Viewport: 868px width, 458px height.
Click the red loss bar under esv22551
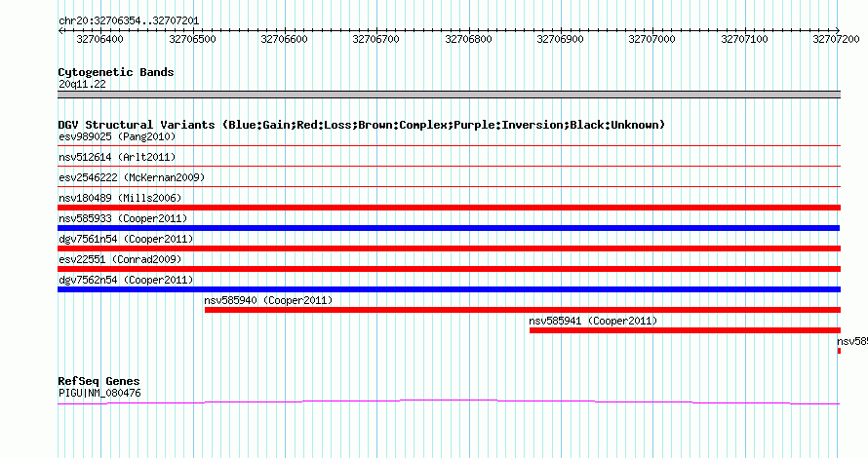[449, 269]
